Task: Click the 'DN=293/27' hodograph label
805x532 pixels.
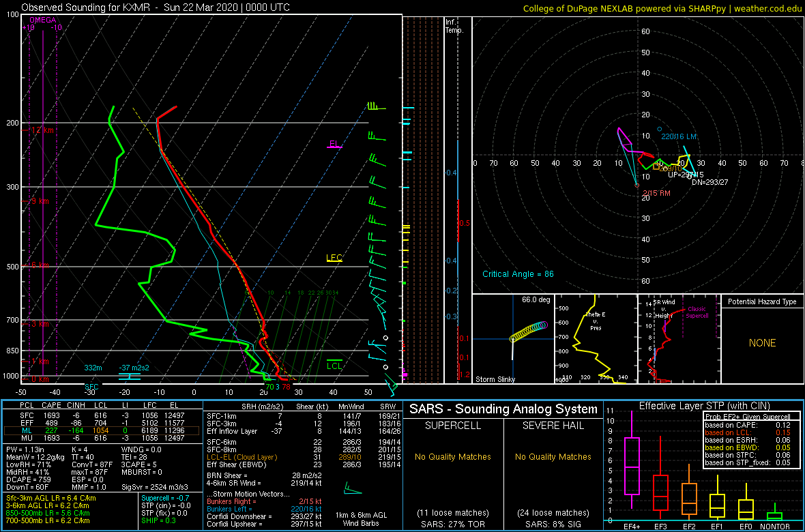Action: 710,182
